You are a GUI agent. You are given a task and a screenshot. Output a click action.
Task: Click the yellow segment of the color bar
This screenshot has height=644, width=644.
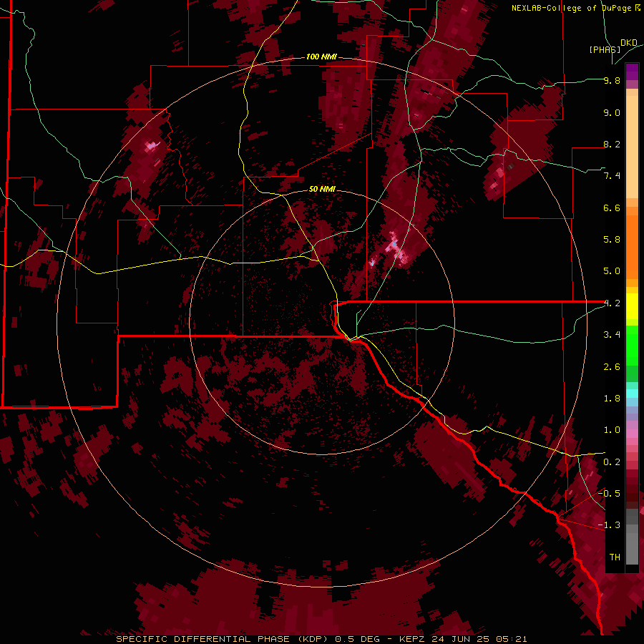(x=632, y=306)
